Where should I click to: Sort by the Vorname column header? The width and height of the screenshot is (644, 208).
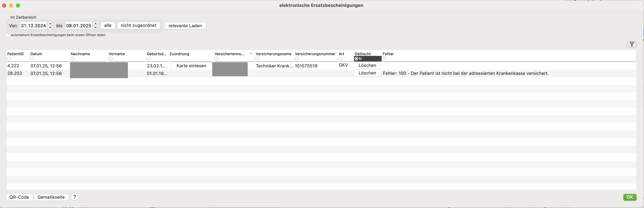click(x=117, y=54)
